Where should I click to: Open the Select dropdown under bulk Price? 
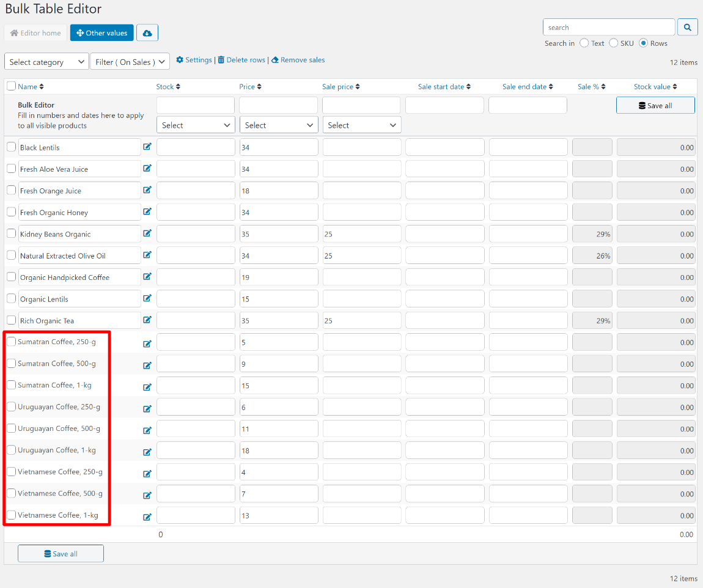[x=279, y=125]
